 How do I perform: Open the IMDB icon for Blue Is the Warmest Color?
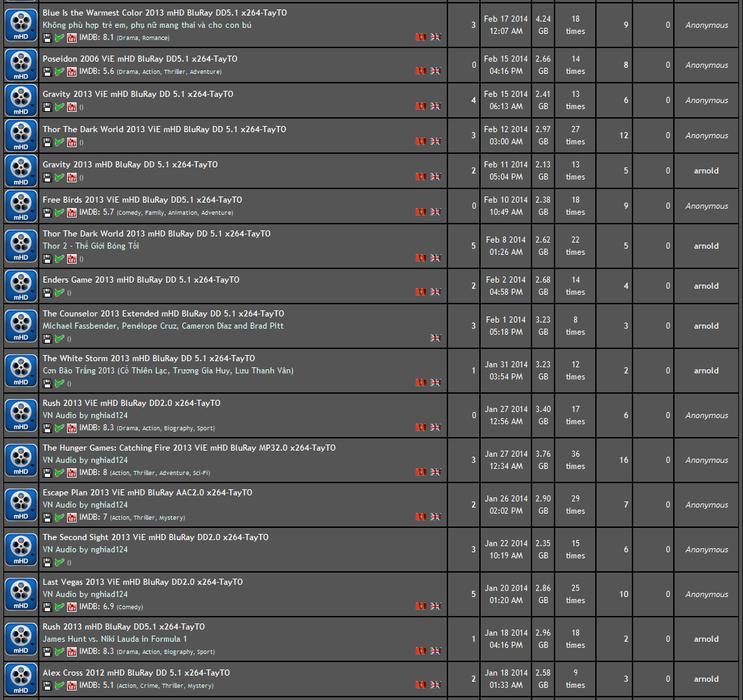click(x=72, y=38)
